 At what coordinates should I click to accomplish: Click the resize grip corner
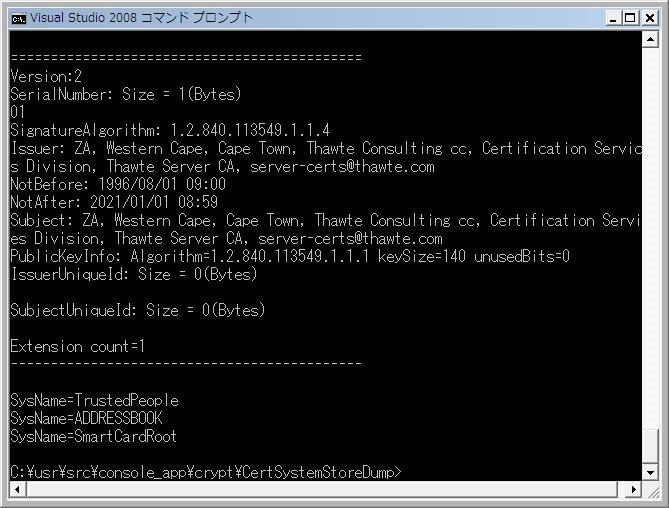(x=651, y=491)
